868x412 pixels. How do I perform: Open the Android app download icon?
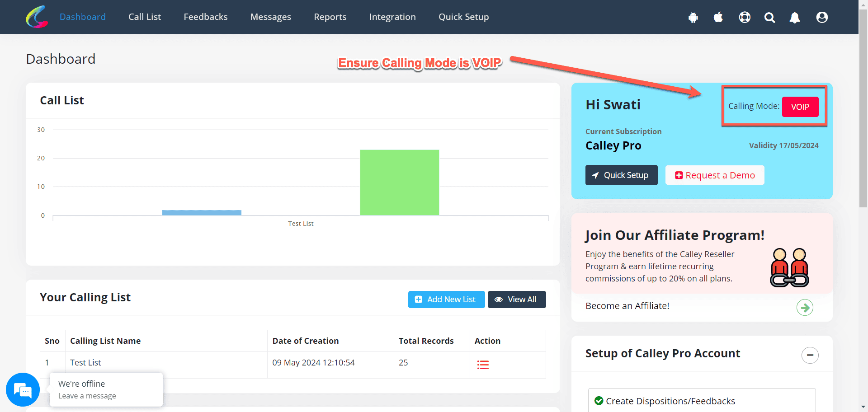pyautogui.click(x=693, y=18)
